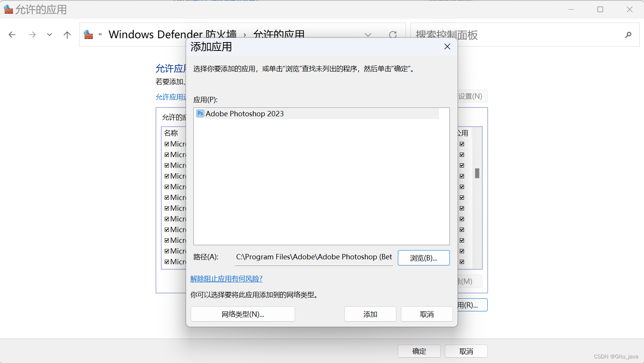Click the app list scrollbar thumb
Screen dimensions: 644x363
[477, 173]
